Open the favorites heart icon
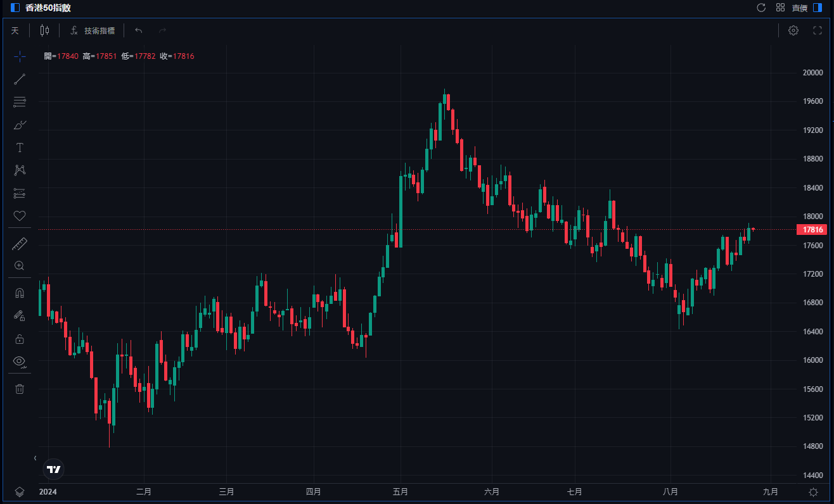This screenshot has height=504, width=834. point(20,216)
